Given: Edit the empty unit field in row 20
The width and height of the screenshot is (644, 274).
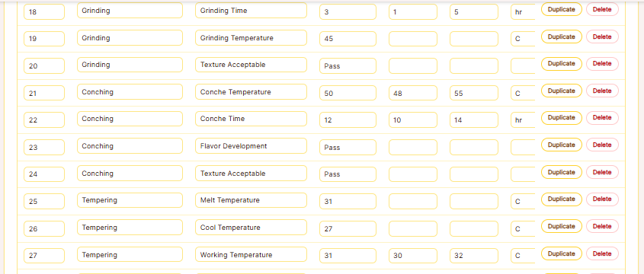Looking at the screenshot, I should tap(523, 66).
